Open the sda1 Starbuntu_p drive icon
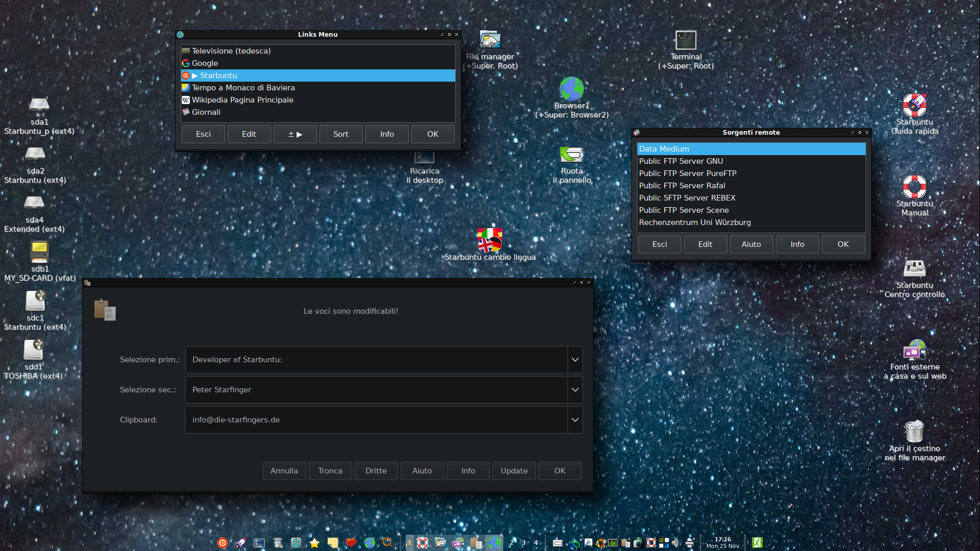This screenshot has width=980, height=551. [x=39, y=104]
